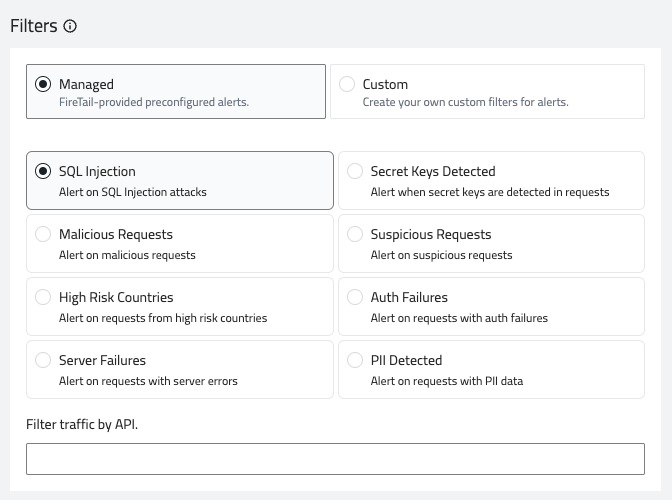Click 'Alert on requests with auth failures' text
This screenshot has width=672, height=500.
pyautogui.click(x=459, y=318)
